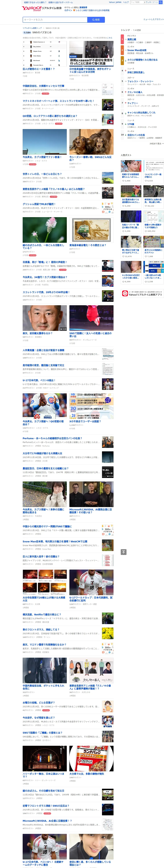Open the クスノキの番人 anime cast thumbnail
The image size is (164, 868).
pos(91,670)
